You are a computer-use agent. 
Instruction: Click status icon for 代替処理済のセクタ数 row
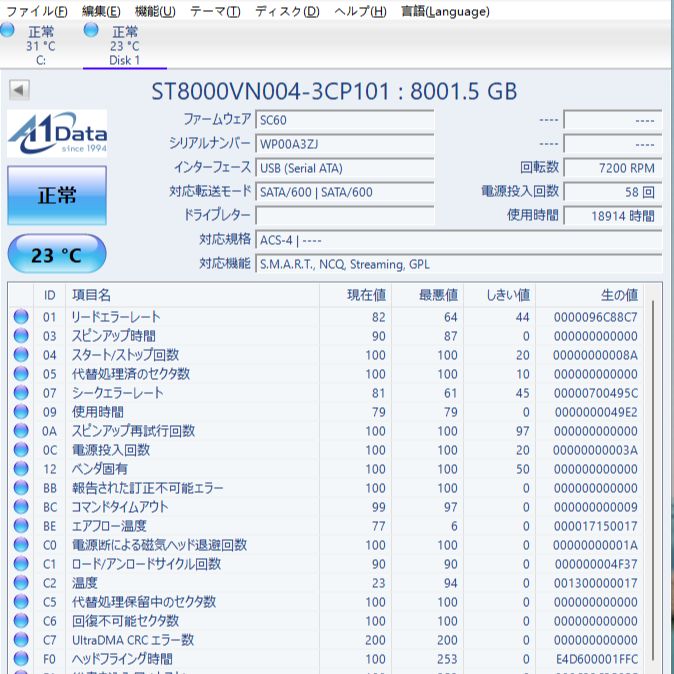21,374
